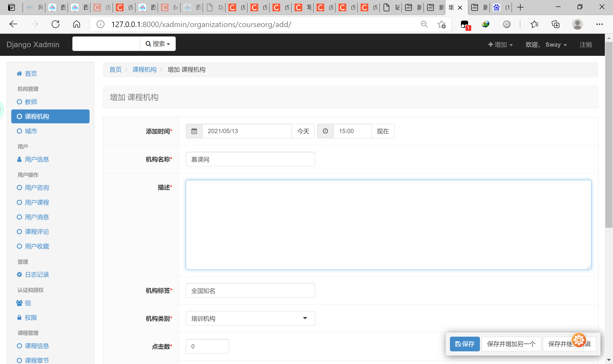Click 课程机构 breadcrumb link
This screenshot has height=364, width=613.
[x=144, y=70]
